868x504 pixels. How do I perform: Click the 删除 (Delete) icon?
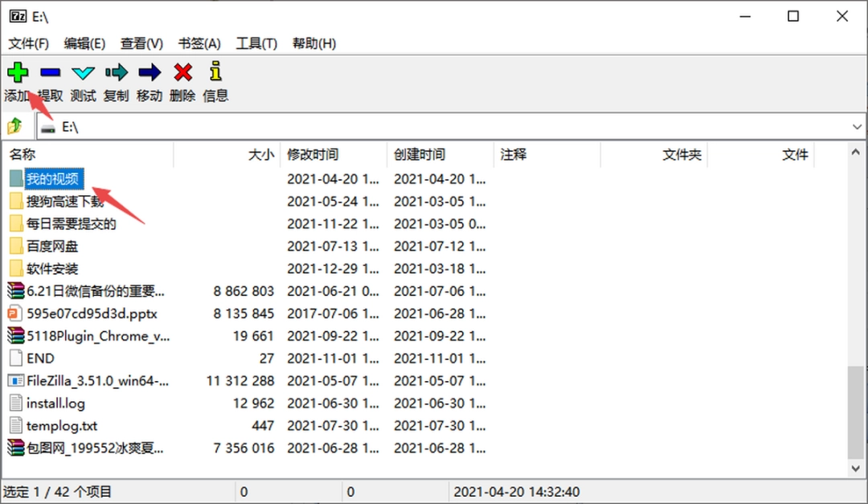click(x=182, y=72)
